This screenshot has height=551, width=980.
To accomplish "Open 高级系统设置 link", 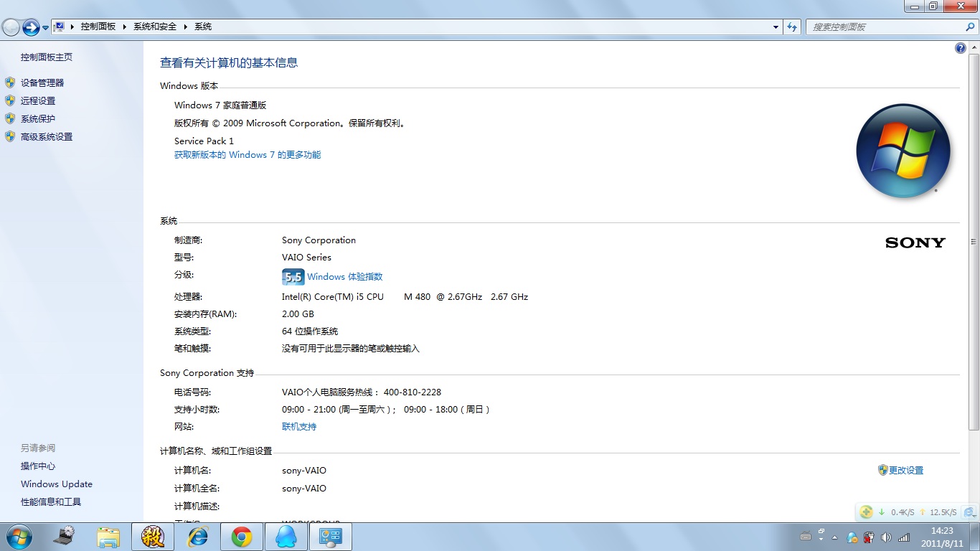I will (x=47, y=136).
